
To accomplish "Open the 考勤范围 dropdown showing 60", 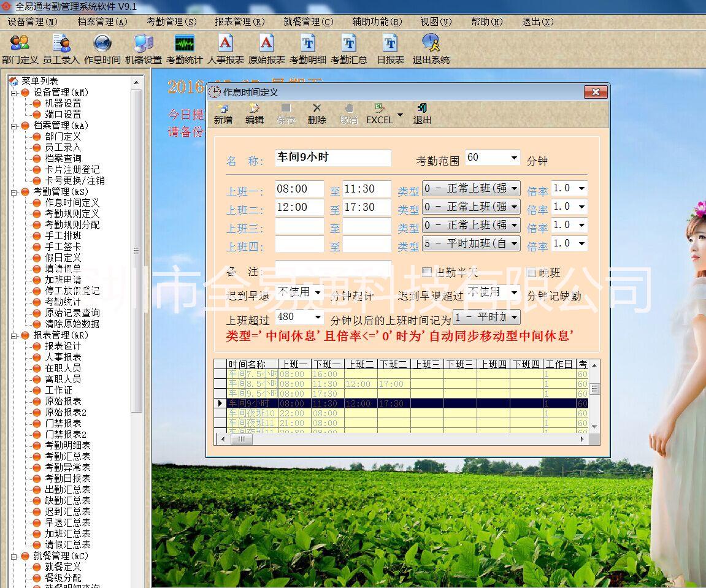I will (x=514, y=158).
